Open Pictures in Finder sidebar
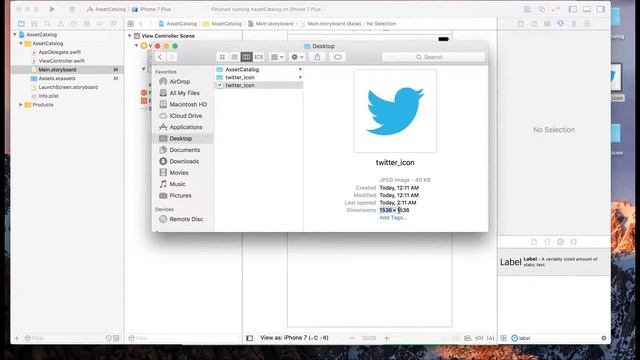This screenshot has width=640, height=360. pos(180,196)
